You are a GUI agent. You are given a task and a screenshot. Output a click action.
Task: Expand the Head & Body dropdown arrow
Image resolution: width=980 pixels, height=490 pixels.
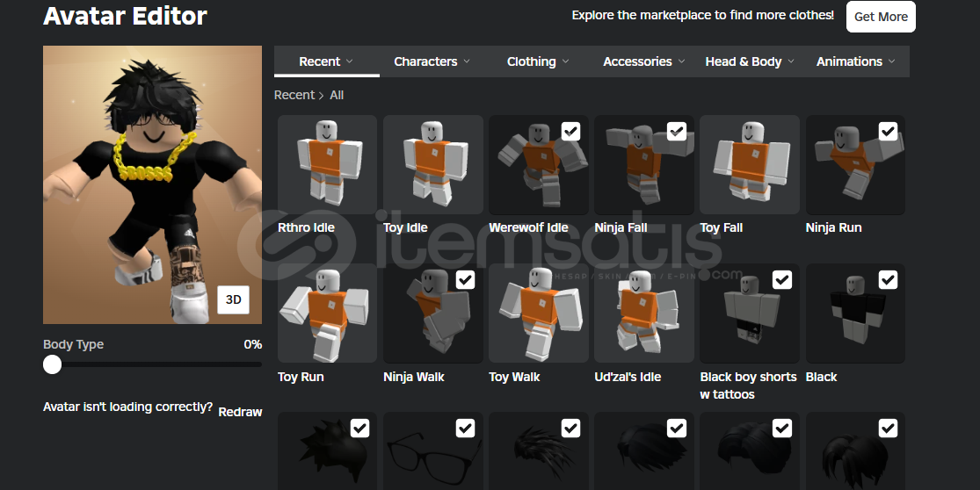pyautogui.click(x=791, y=61)
